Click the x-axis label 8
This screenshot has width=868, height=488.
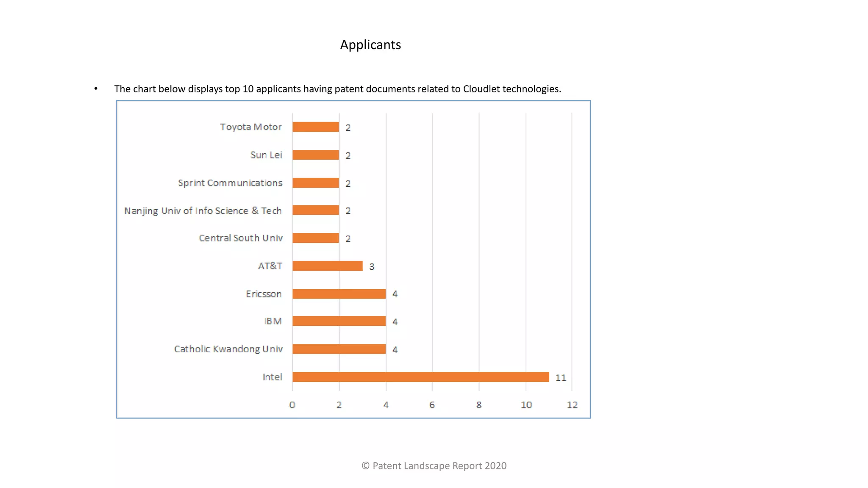[479, 405]
